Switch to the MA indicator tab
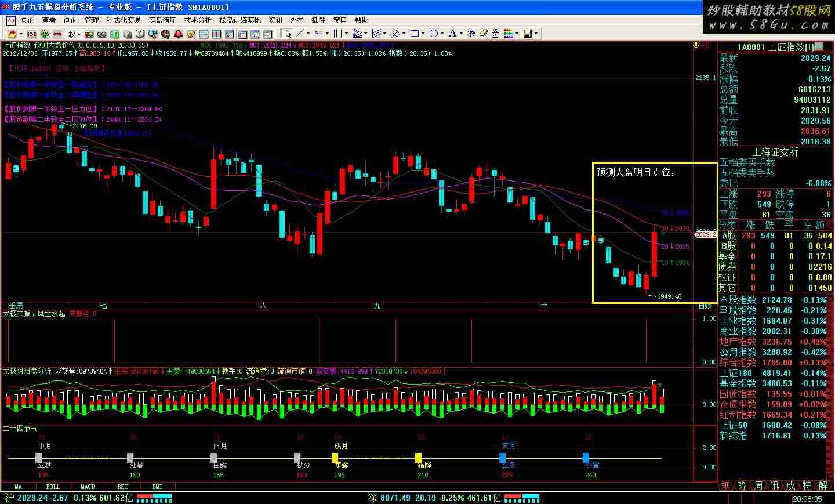 (18, 486)
